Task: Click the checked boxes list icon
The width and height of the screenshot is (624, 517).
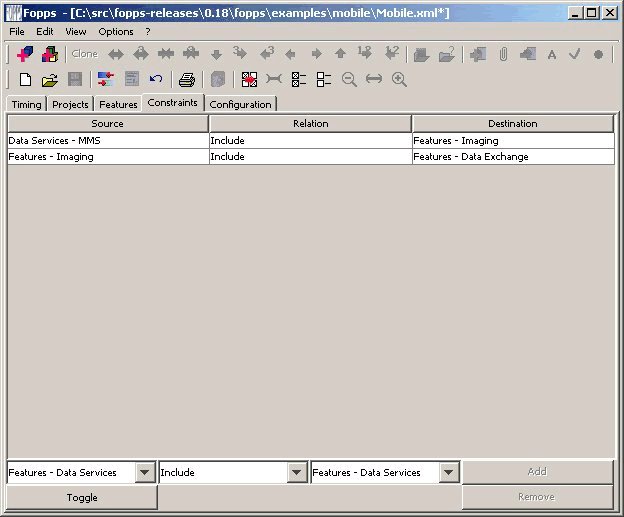Action: point(299,80)
